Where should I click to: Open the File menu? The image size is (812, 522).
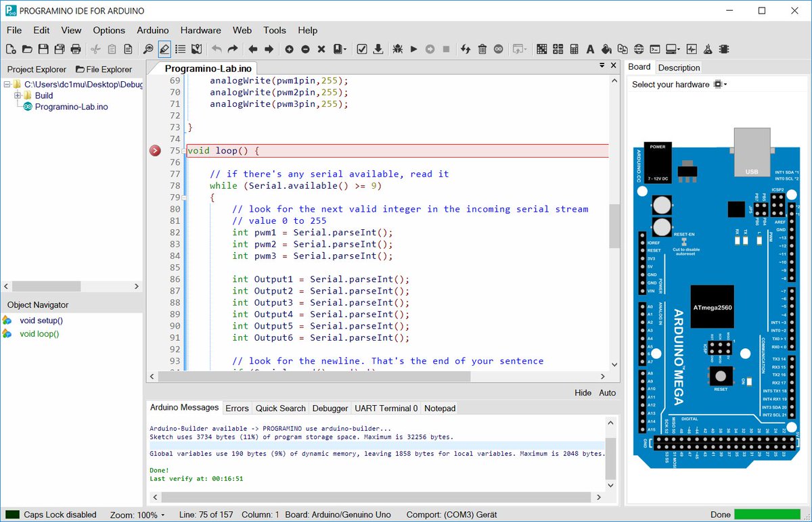[x=14, y=30]
